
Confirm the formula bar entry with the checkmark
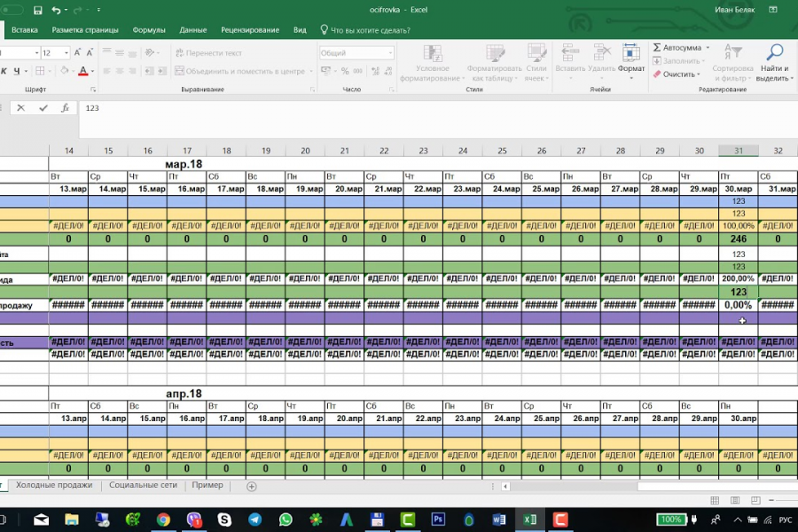(x=43, y=108)
